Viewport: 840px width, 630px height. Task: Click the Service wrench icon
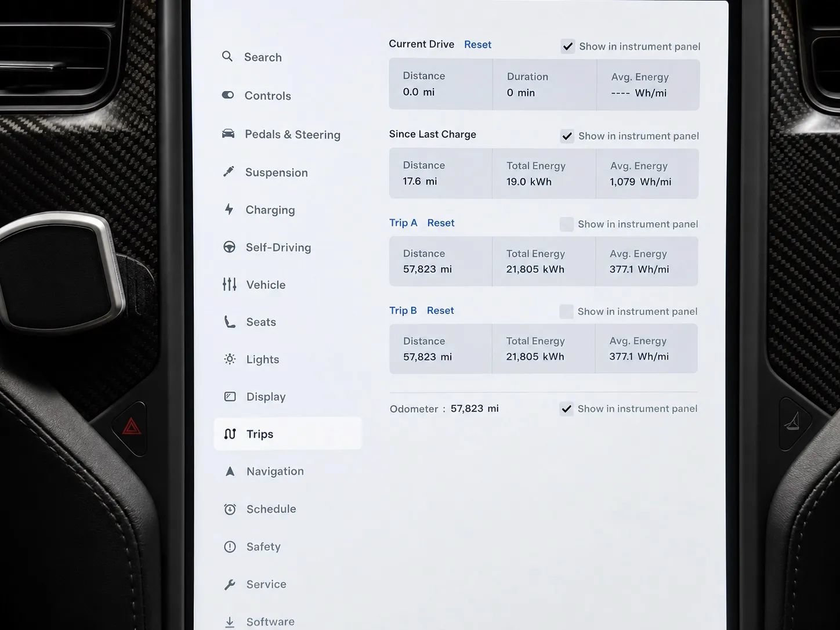coord(230,584)
